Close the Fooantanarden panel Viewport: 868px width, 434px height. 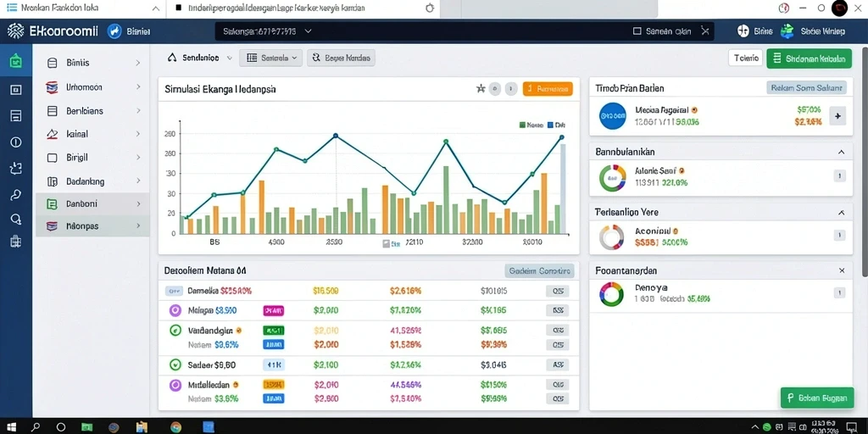[x=842, y=270]
